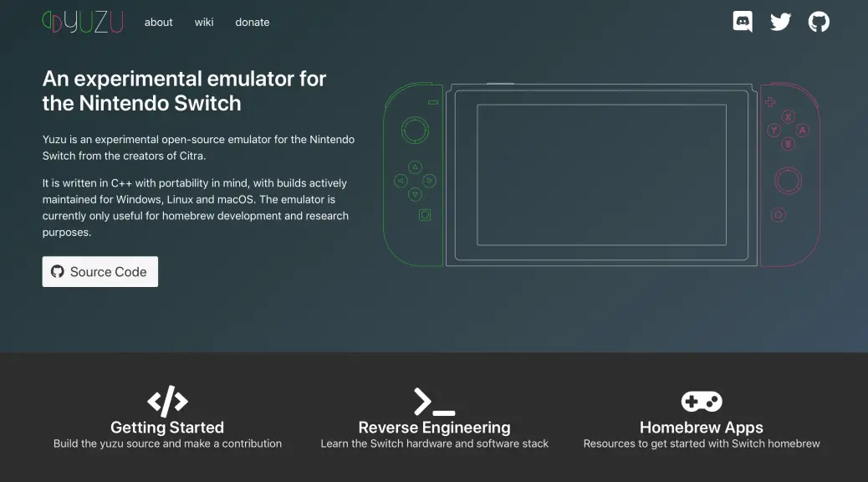This screenshot has width=868, height=482.
Task: Click the left Joy-Con capture button
Action: point(425,215)
